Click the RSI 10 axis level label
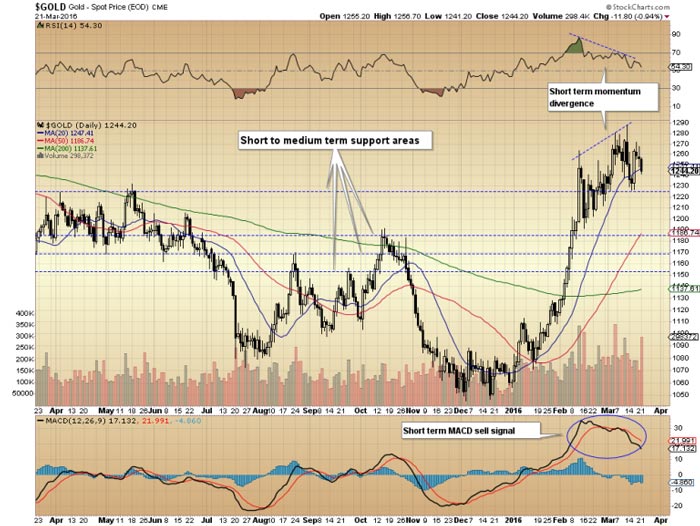The width and height of the screenshot is (700, 526). 676,106
